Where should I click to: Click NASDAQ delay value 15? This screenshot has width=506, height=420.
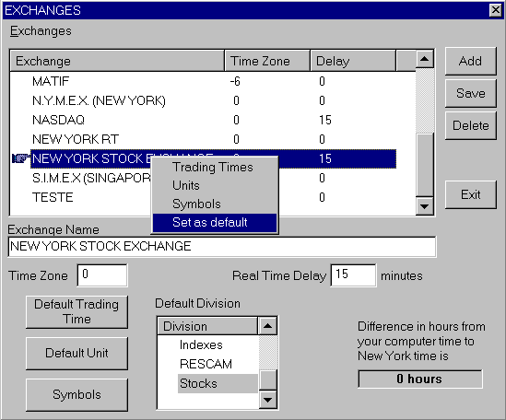pyautogui.click(x=325, y=120)
